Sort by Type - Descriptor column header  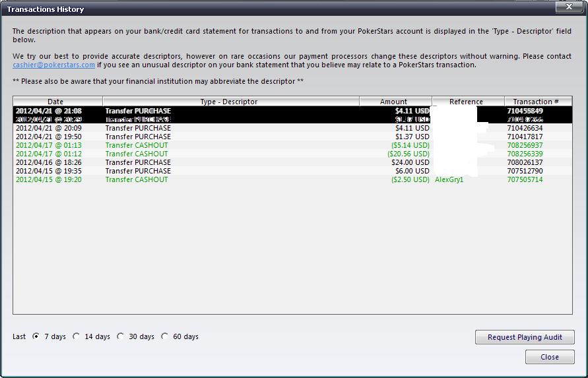(x=231, y=101)
